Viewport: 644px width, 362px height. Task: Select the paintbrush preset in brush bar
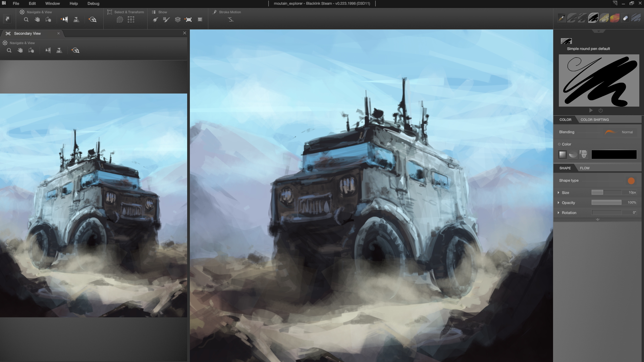(x=561, y=18)
